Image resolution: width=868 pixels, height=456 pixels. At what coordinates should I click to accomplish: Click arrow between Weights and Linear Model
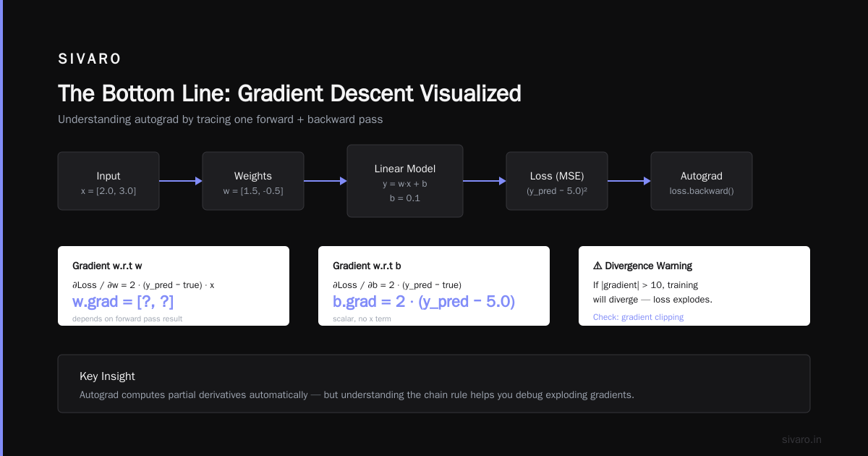tap(325, 181)
